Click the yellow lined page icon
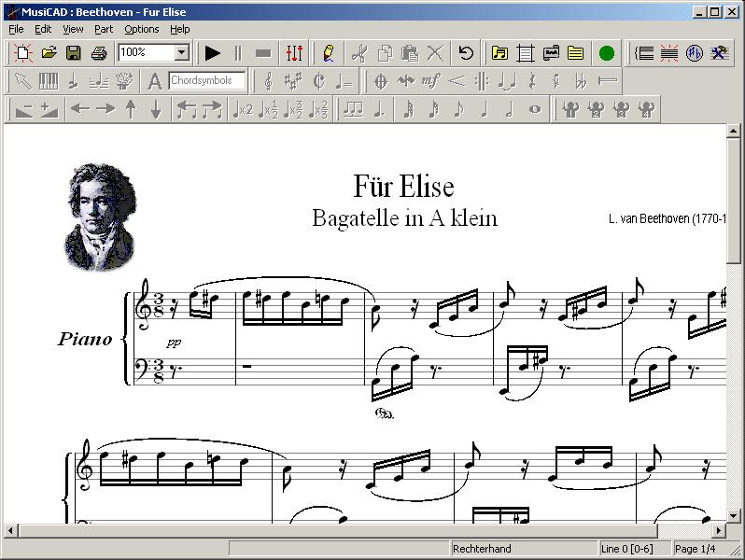Viewport: 745px width, 560px height. [575, 52]
